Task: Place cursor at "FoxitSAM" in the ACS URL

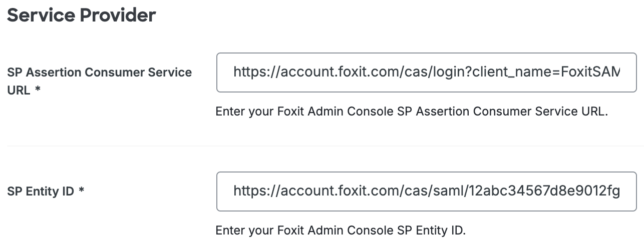Action: pyautogui.click(x=591, y=73)
